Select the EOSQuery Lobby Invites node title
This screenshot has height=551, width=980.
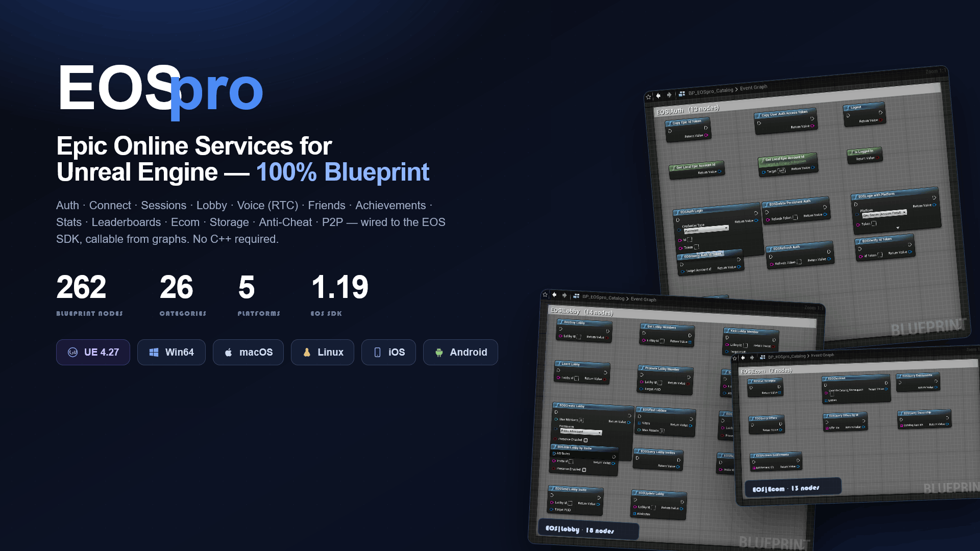click(658, 452)
